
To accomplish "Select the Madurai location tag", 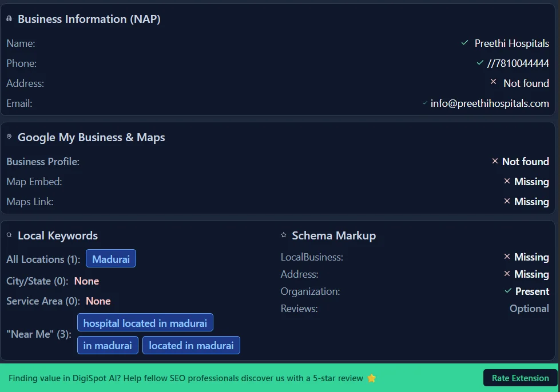I will [111, 259].
